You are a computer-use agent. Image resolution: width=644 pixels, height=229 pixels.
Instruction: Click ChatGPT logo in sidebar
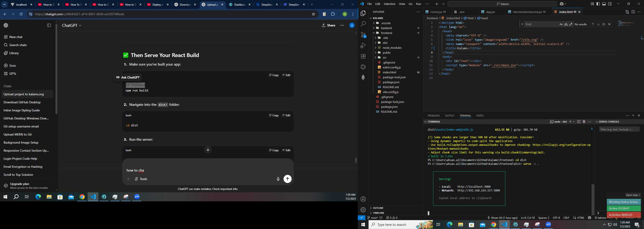point(6,25)
